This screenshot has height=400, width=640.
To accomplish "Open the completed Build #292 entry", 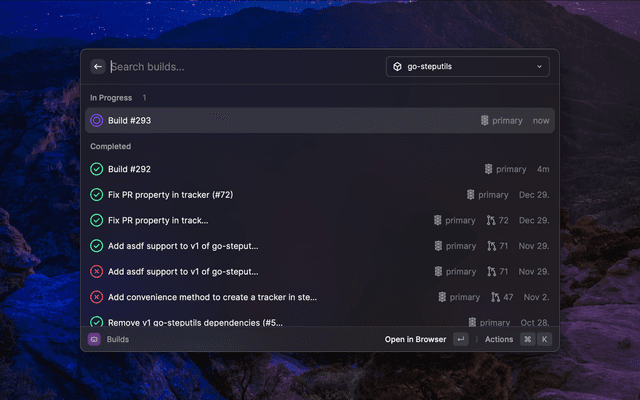I will 319,169.
